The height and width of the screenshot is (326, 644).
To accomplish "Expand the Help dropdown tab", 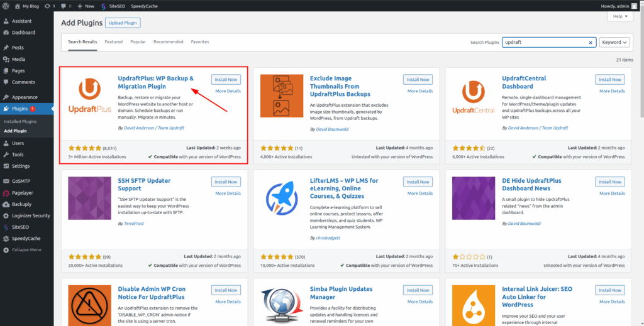I will (x=620, y=16).
